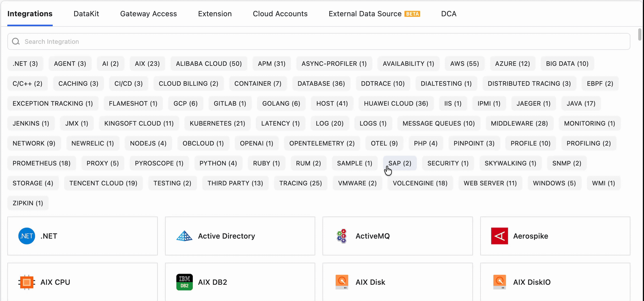Click the vertical scrollbar thumb

point(640,34)
